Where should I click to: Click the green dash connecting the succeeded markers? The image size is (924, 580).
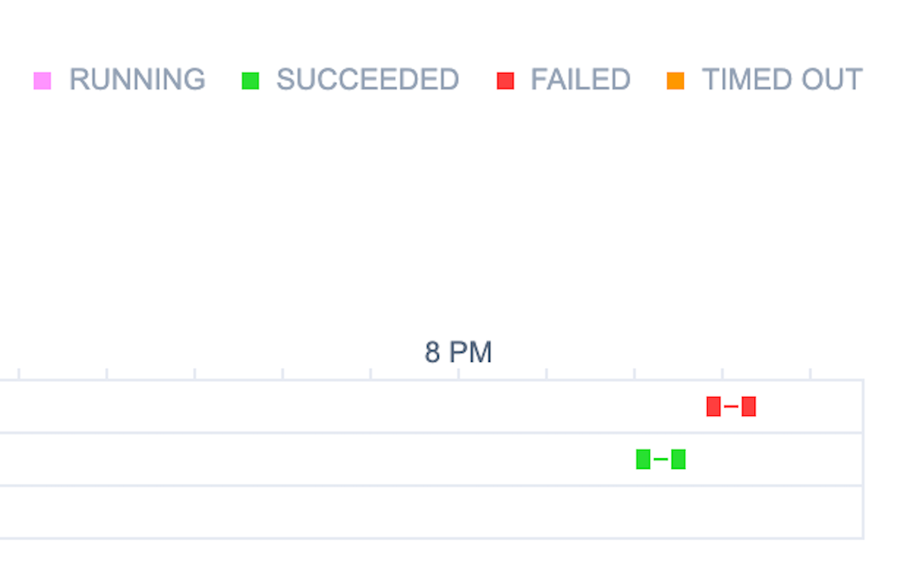click(x=661, y=459)
